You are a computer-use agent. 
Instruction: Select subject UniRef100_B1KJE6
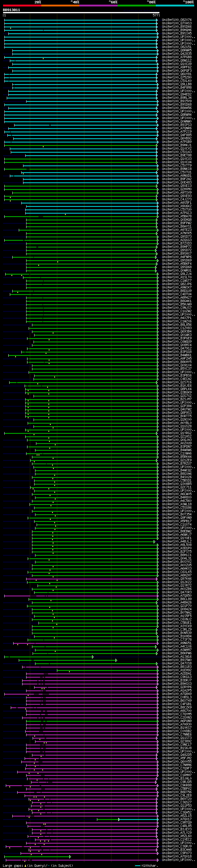tap(177, 386)
